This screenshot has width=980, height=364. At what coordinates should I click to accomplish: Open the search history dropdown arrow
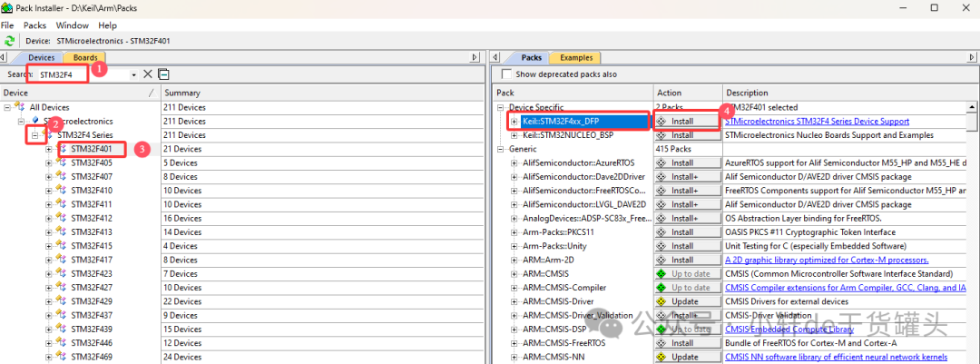[133, 75]
